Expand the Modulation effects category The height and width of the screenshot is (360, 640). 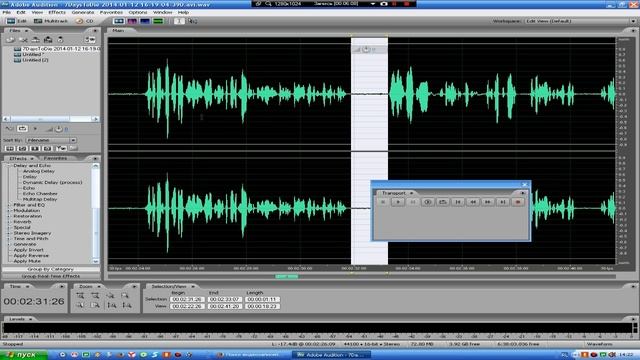(9, 211)
